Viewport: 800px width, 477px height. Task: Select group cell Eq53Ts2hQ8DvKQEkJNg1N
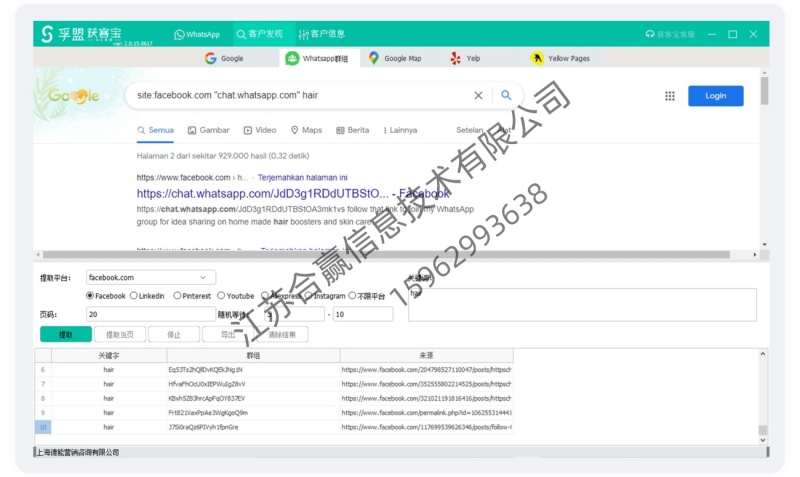click(x=253, y=369)
